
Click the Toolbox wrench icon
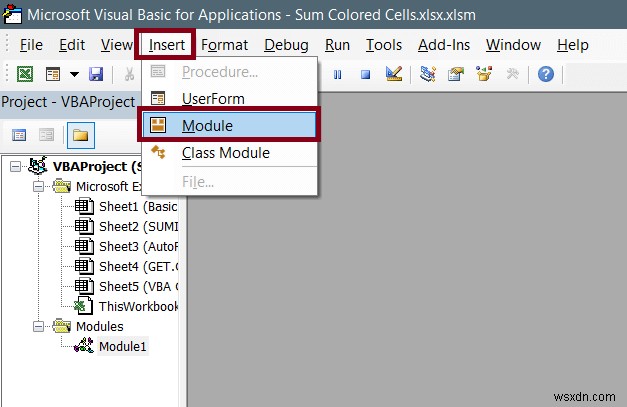[512, 74]
